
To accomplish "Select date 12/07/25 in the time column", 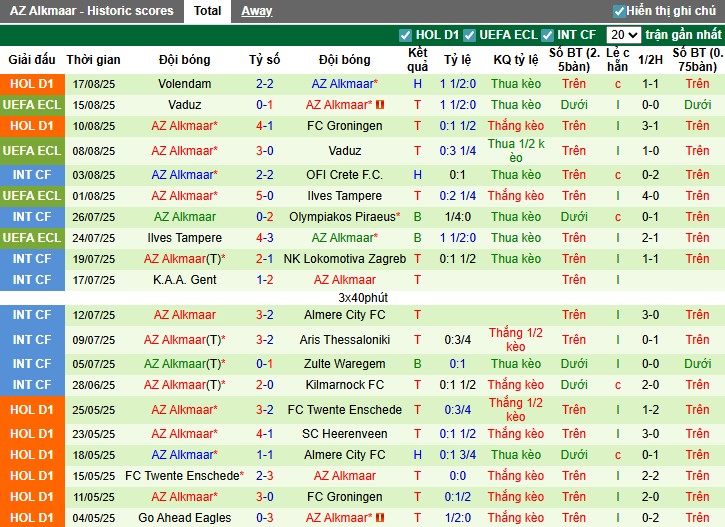I will tap(93, 315).
